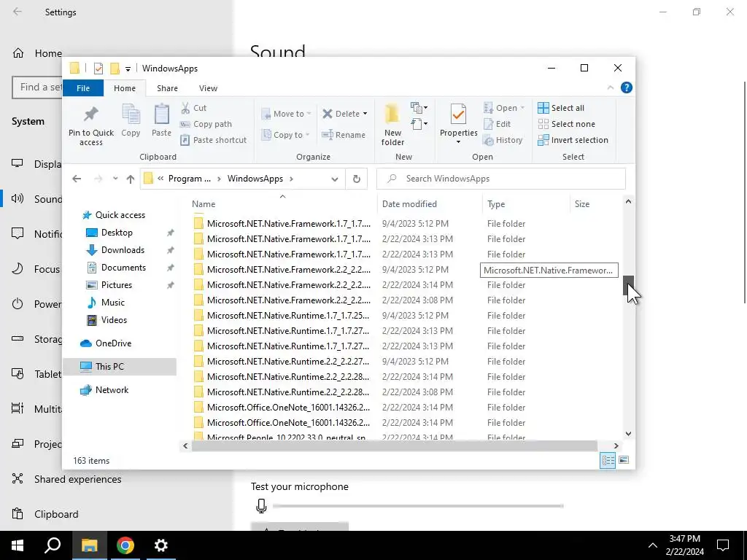The image size is (747, 560).
Task: Switch to the Home ribbon tab
Action: [125, 88]
